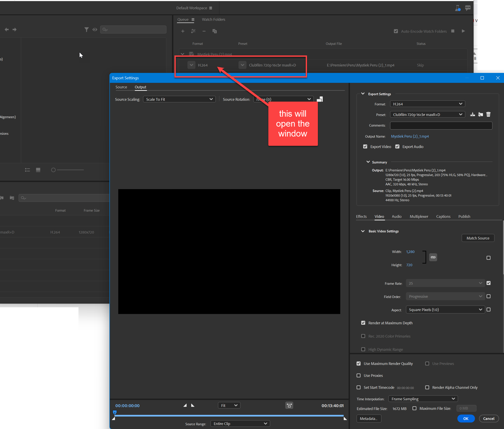The image size is (504, 429).
Task: Switch to the Audio tab
Action: coord(397,216)
